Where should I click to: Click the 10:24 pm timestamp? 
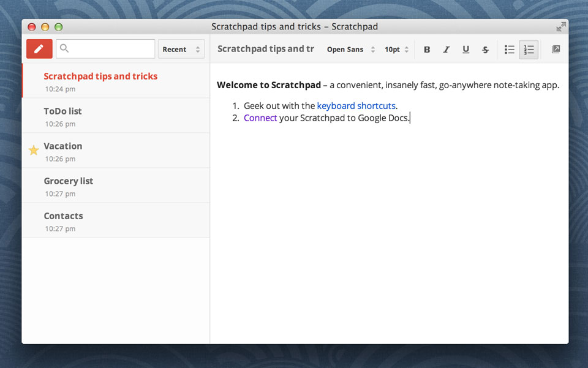pyautogui.click(x=60, y=89)
